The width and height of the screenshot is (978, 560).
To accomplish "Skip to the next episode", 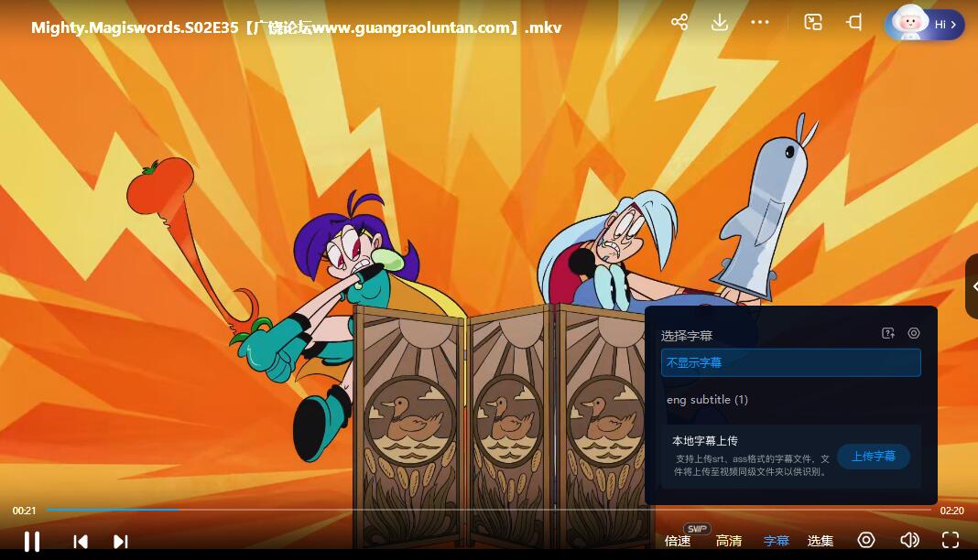I will (x=120, y=542).
